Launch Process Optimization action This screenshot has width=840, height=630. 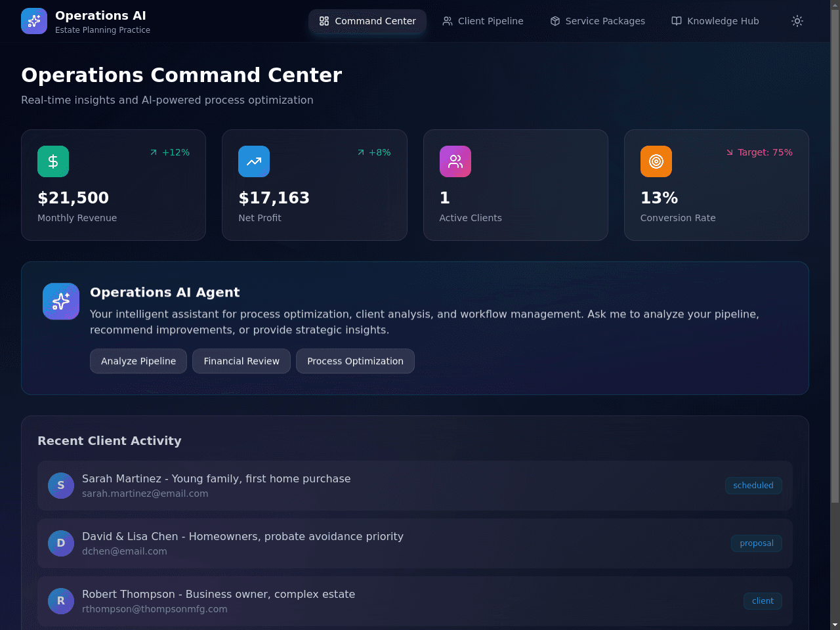click(355, 361)
